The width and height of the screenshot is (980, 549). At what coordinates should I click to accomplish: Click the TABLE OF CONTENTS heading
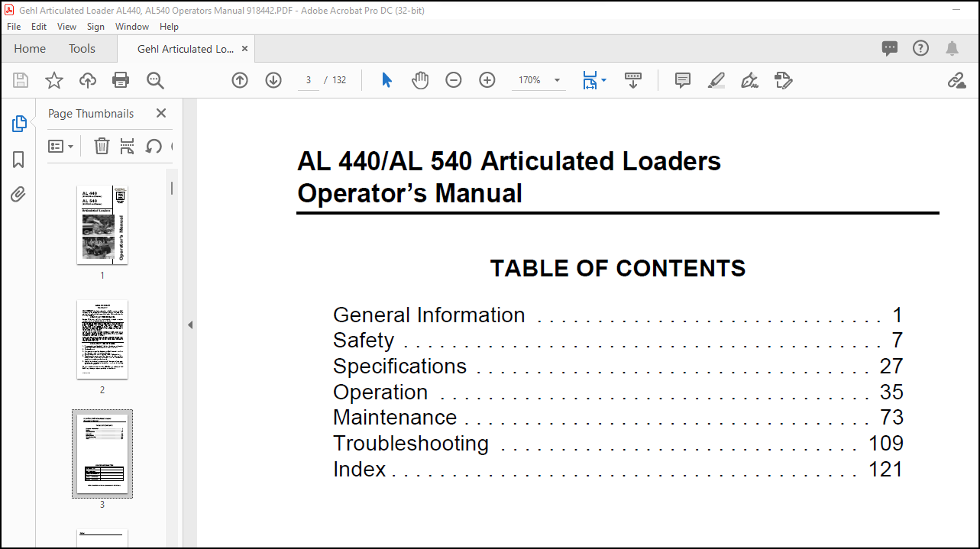(618, 268)
